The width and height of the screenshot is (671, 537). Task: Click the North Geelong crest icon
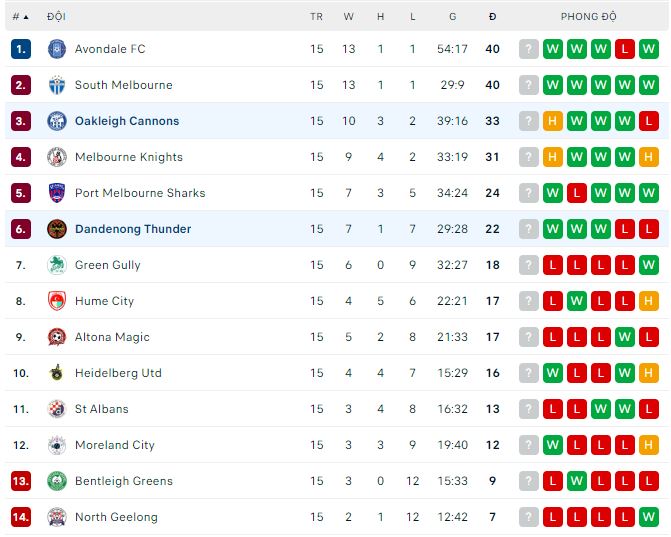click(56, 517)
